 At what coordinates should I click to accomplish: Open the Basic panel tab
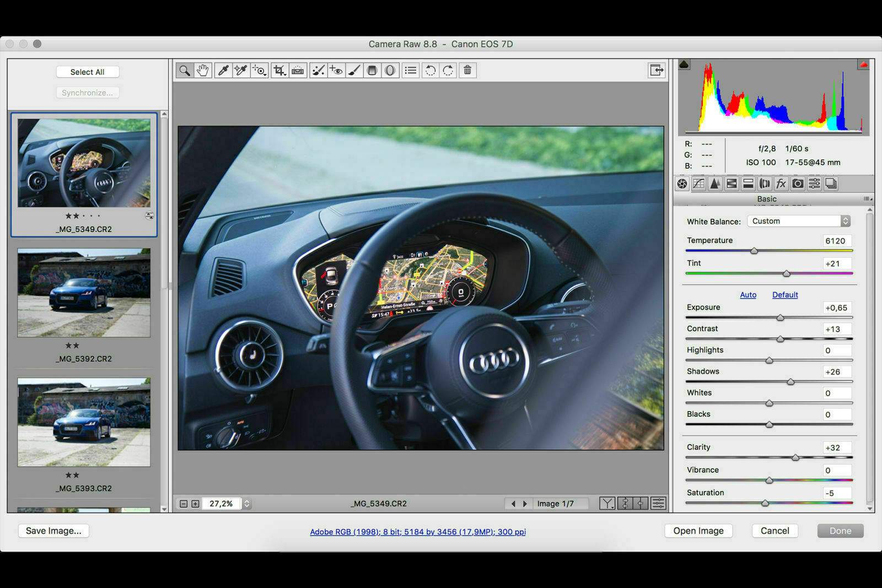pyautogui.click(x=682, y=184)
